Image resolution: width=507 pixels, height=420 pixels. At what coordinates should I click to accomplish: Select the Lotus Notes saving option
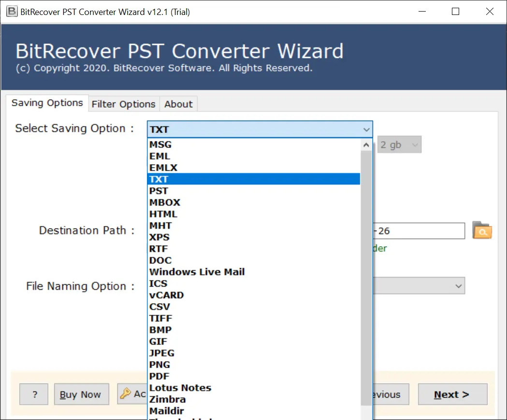point(180,388)
